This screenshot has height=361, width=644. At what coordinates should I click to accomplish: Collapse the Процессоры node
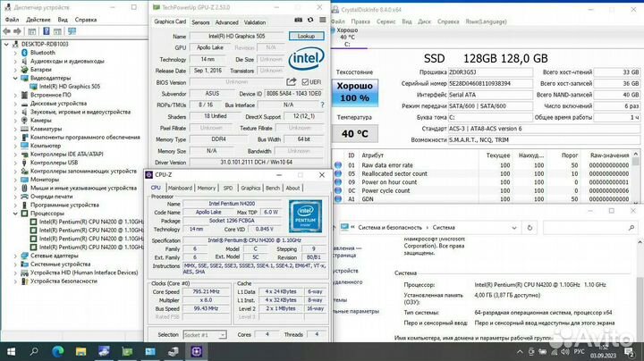[x=15, y=214]
